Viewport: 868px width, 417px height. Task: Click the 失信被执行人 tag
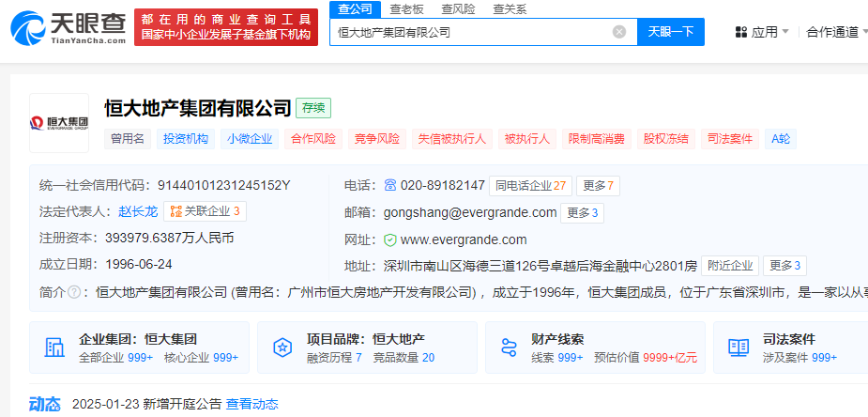click(x=452, y=139)
